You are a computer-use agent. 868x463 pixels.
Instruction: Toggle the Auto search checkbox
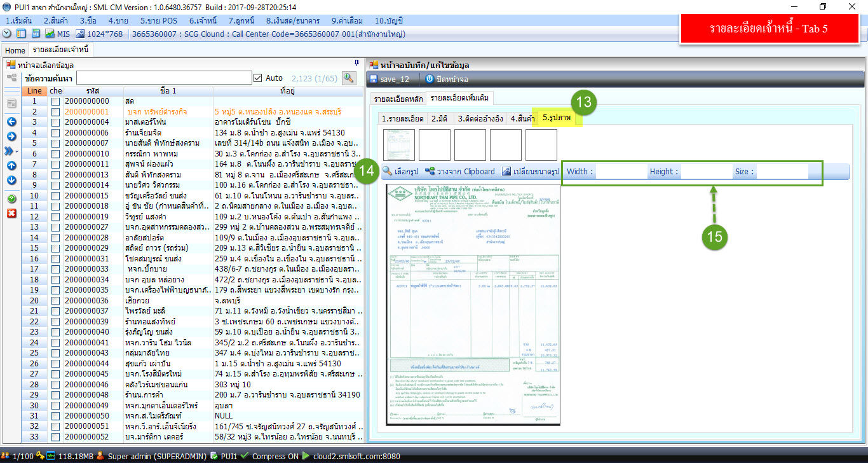tap(257, 78)
